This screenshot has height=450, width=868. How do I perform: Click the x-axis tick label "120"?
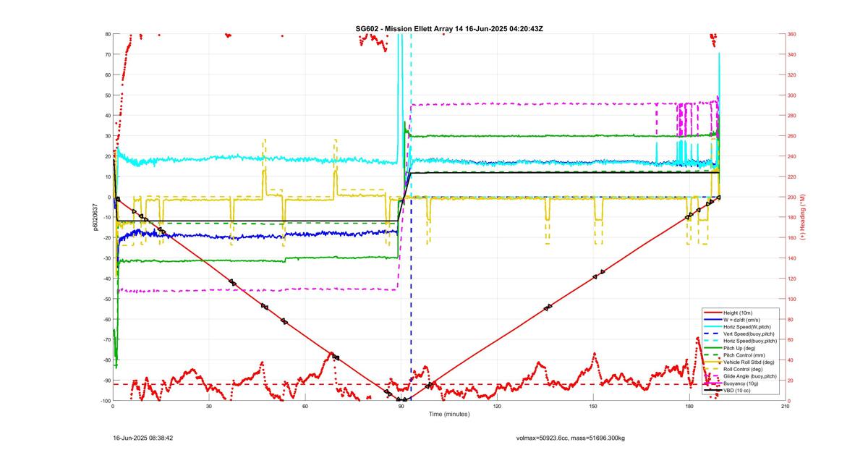(497, 407)
